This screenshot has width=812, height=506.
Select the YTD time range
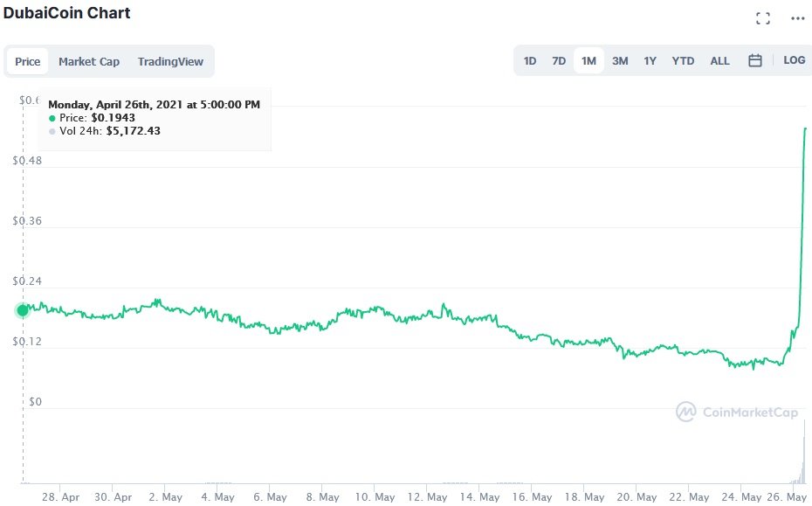click(683, 60)
